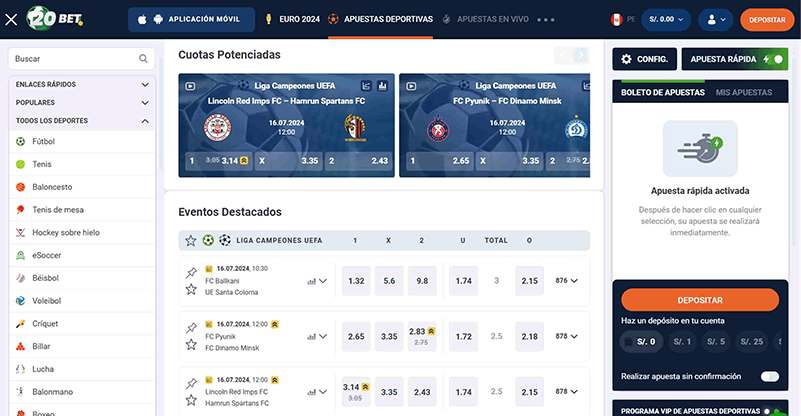Pin the Lincoln Red Imps FC match
This screenshot has height=416, width=801.
(x=191, y=383)
